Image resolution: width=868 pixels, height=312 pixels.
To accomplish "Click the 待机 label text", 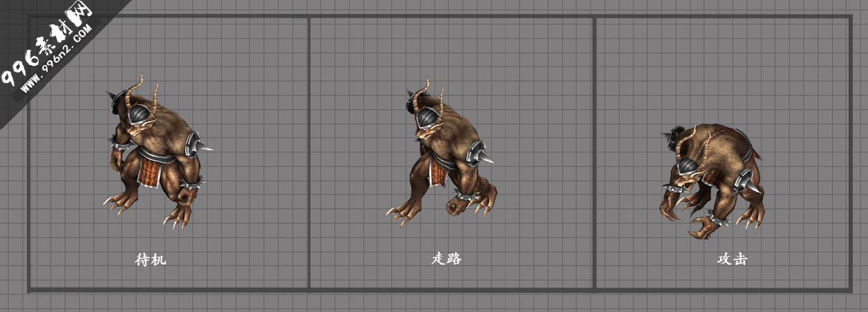I will click(151, 260).
